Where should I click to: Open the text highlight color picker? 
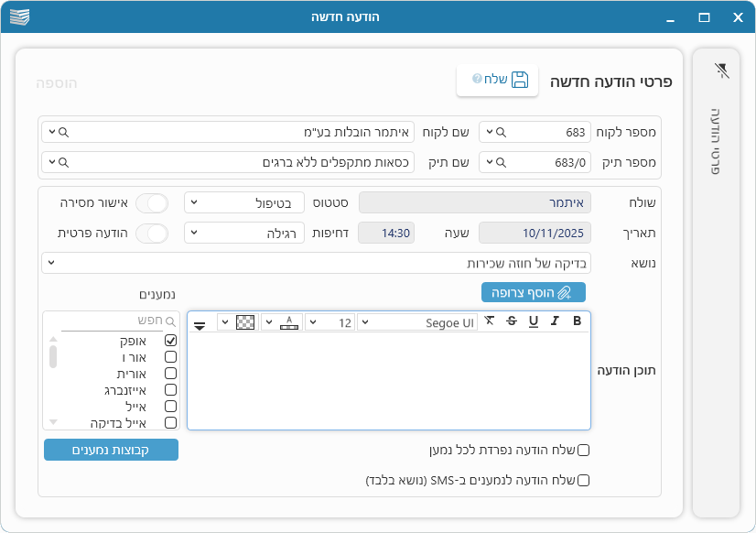[245, 322]
